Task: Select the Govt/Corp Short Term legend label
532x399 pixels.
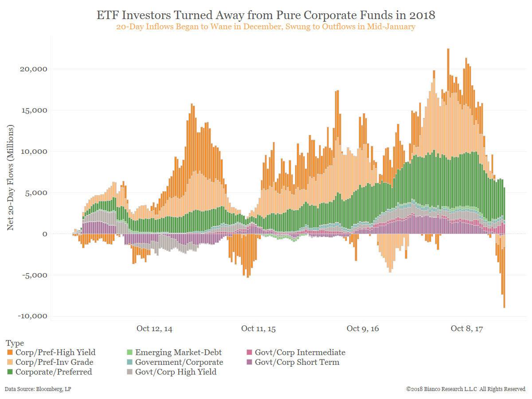Action: [297, 362]
